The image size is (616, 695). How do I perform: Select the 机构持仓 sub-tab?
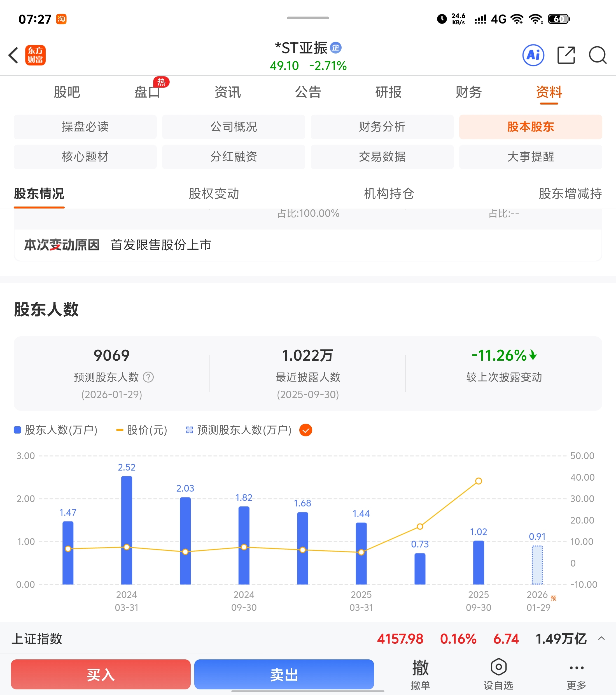click(389, 193)
